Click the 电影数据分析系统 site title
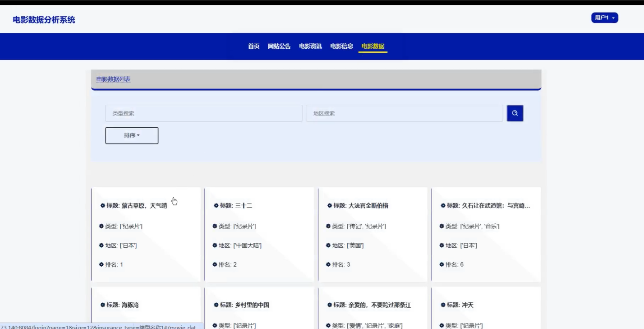Image resolution: width=644 pixels, height=329 pixels. tap(44, 20)
